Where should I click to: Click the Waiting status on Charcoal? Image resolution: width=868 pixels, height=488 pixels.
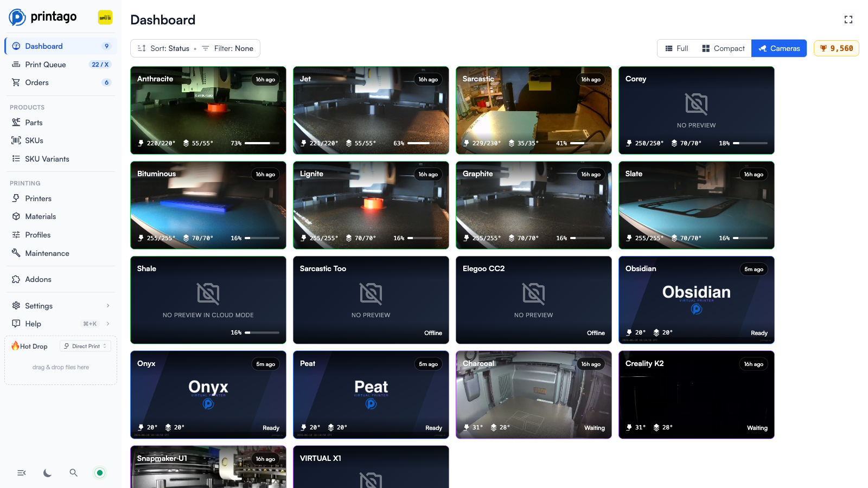[595, 428]
